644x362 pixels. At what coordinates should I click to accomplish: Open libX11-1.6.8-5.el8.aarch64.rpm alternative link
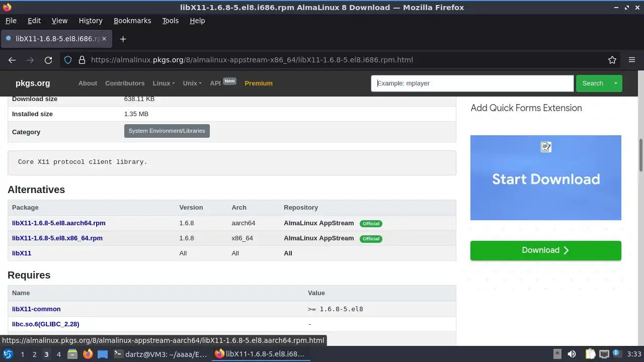(x=59, y=223)
